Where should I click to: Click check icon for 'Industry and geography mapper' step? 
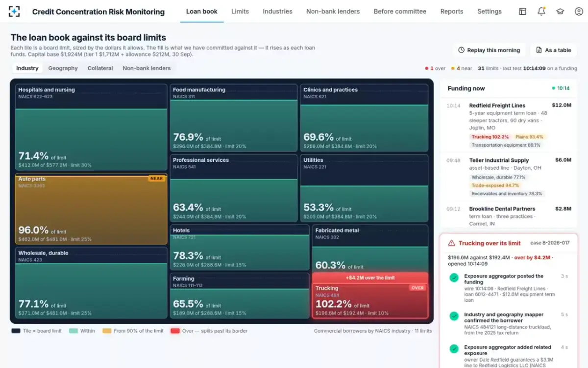[454, 316]
